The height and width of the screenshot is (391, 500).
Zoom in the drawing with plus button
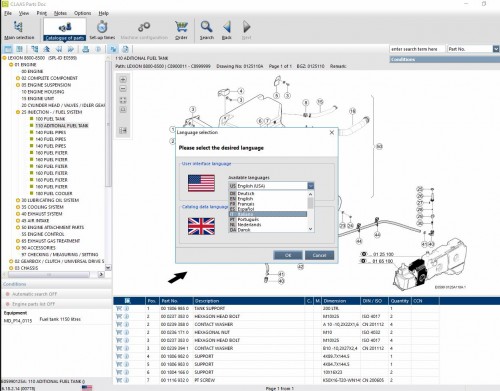[123, 80]
